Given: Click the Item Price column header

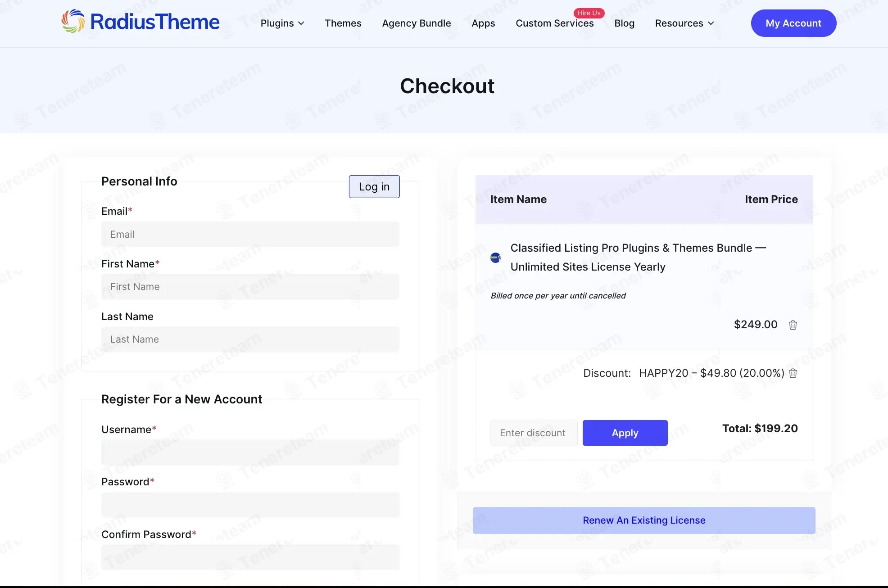Looking at the screenshot, I should [x=771, y=199].
